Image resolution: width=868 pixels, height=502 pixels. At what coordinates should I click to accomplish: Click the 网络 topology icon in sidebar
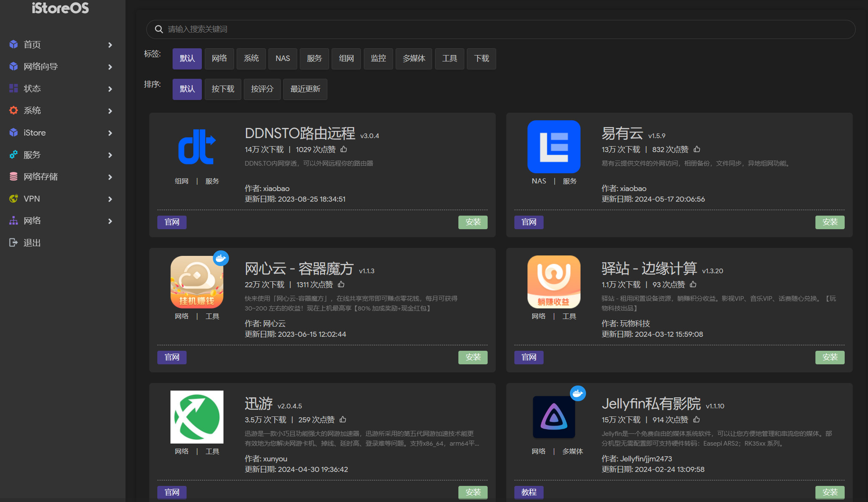pos(14,220)
